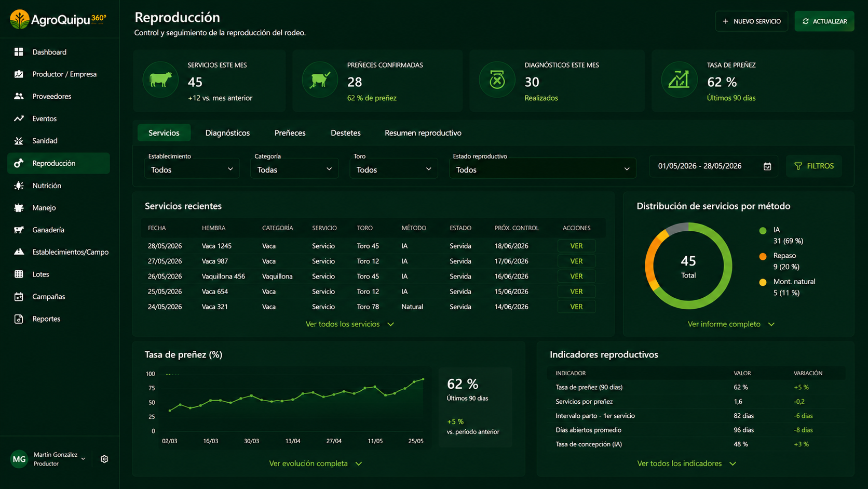The width and height of the screenshot is (868, 489).
Task: Open the Sanidad sidebar icon
Action: click(19, 141)
